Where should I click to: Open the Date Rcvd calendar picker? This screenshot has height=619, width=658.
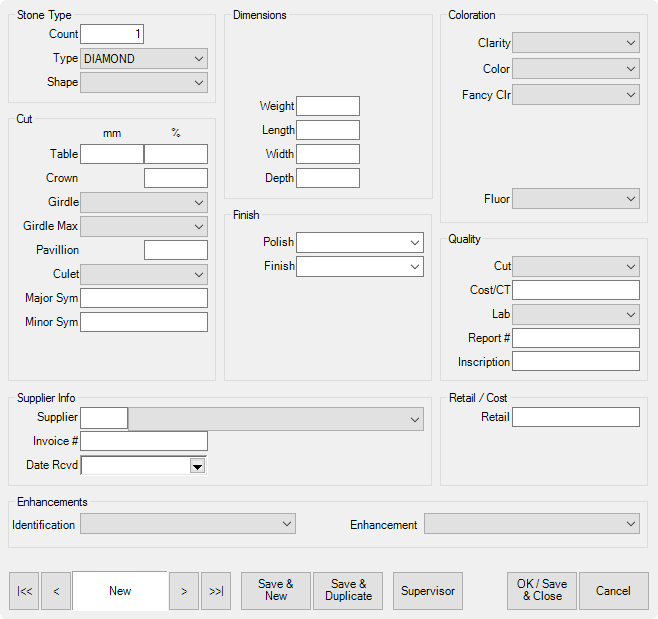pos(197,466)
